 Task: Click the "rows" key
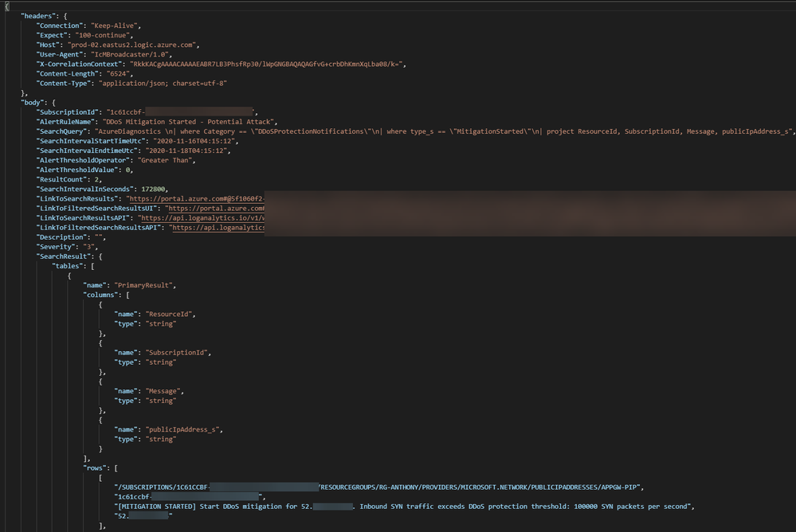click(95, 468)
